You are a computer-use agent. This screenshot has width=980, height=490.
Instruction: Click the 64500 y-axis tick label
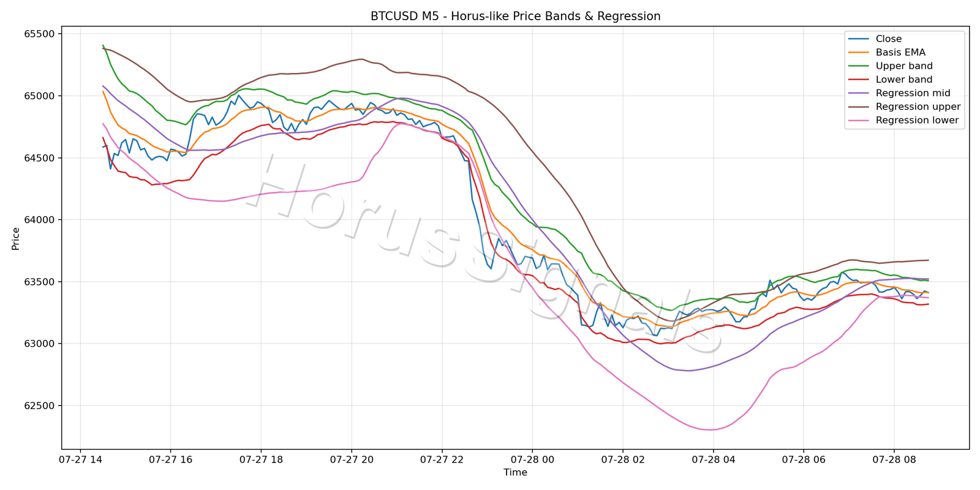click(x=40, y=158)
